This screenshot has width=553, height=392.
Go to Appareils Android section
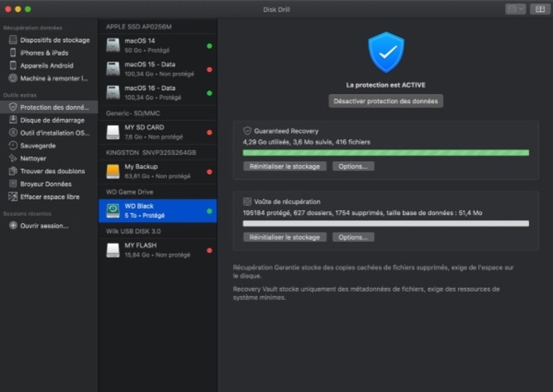49,65
